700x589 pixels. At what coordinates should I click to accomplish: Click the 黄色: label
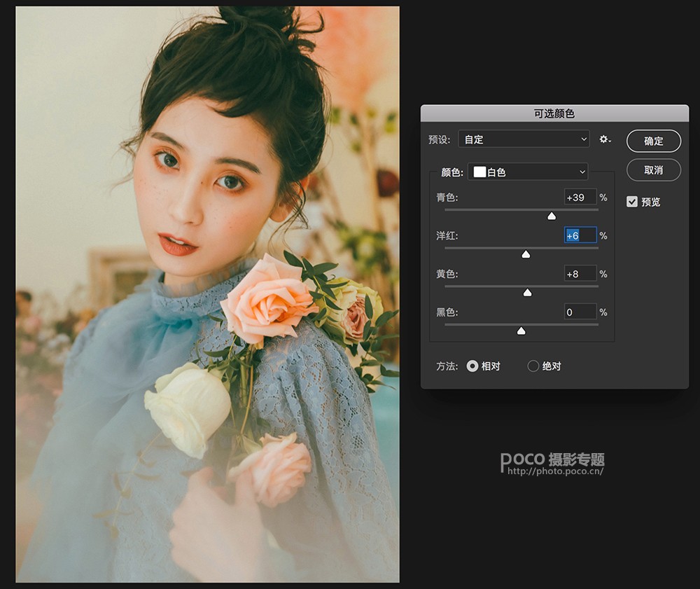click(447, 274)
